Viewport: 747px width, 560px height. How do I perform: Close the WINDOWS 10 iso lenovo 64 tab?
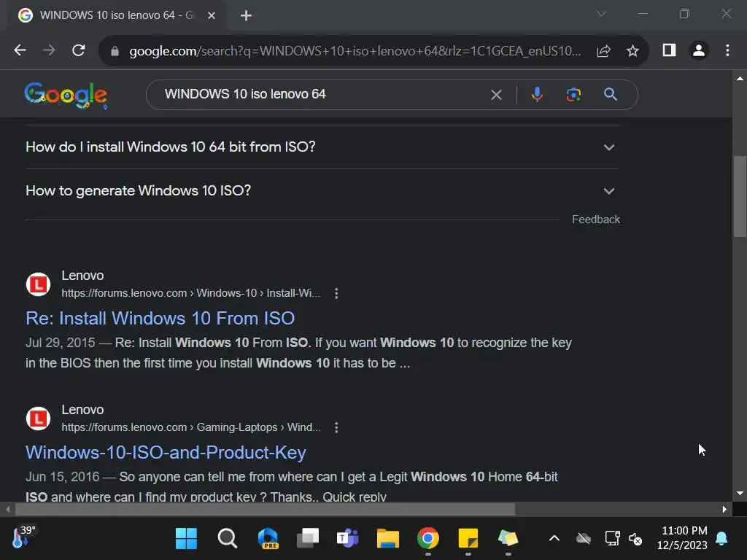212,16
